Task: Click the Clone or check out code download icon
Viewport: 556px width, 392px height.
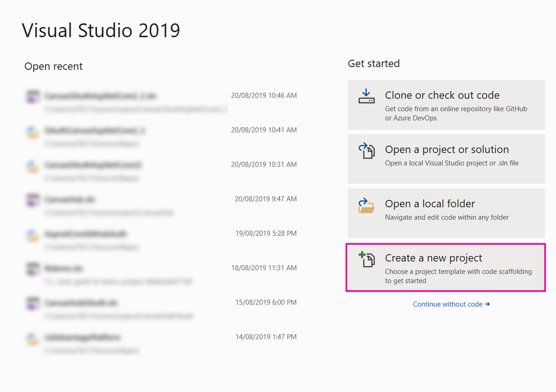Action: (367, 95)
